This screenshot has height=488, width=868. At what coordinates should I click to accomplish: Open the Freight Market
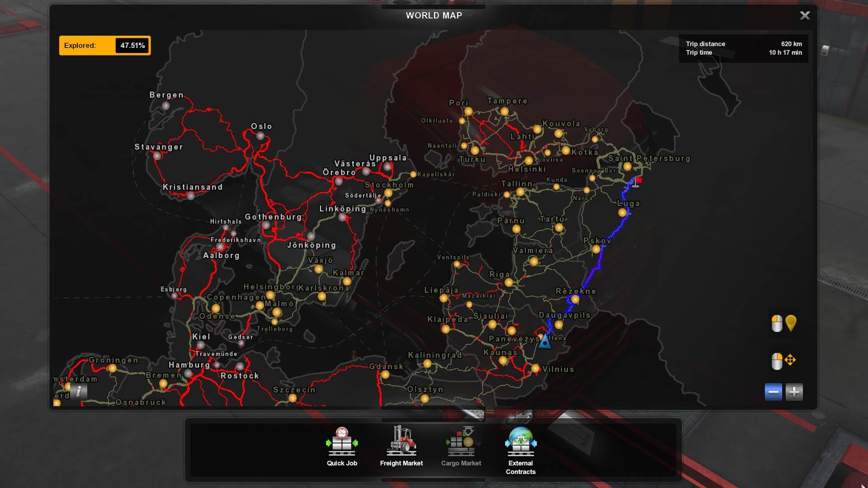click(x=401, y=447)
